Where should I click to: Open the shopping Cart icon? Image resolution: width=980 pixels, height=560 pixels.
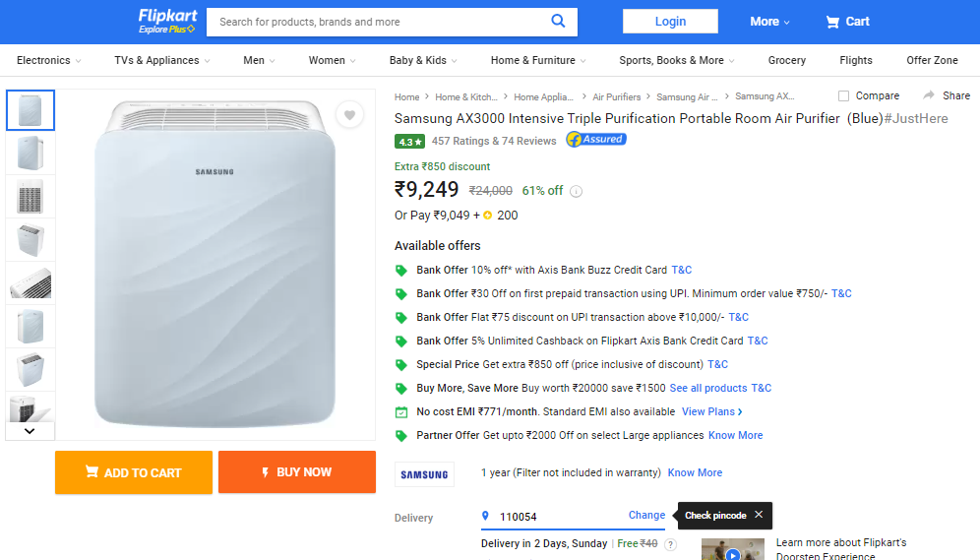[x=832, y=22]
